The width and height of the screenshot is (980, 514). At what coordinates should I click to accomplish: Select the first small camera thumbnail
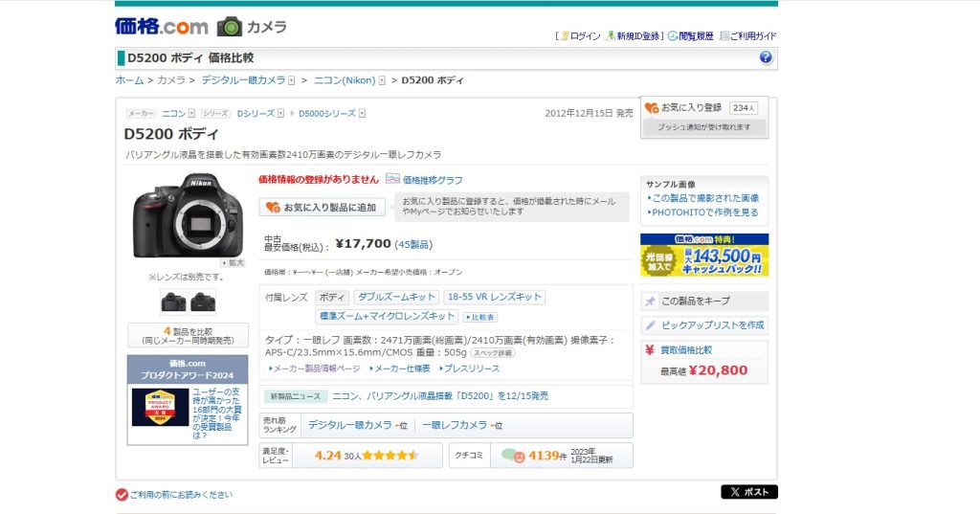coord(173,302)
